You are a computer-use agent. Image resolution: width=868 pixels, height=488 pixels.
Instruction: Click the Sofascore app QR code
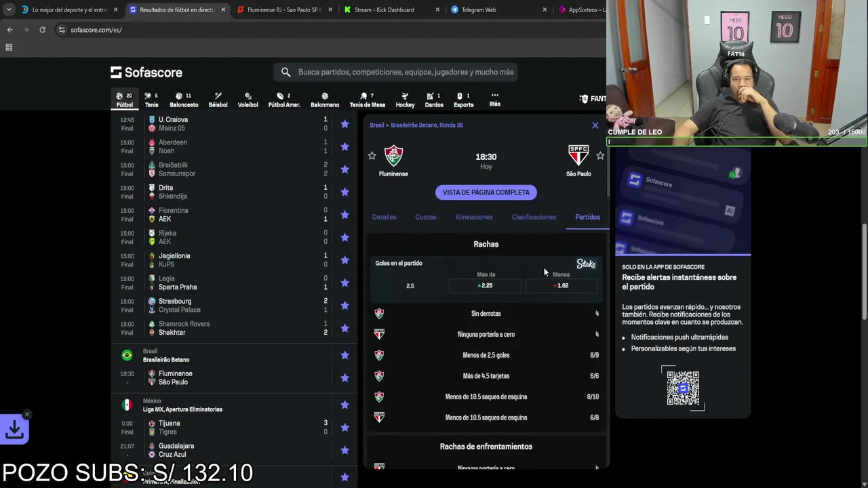[x=683, y=388]
